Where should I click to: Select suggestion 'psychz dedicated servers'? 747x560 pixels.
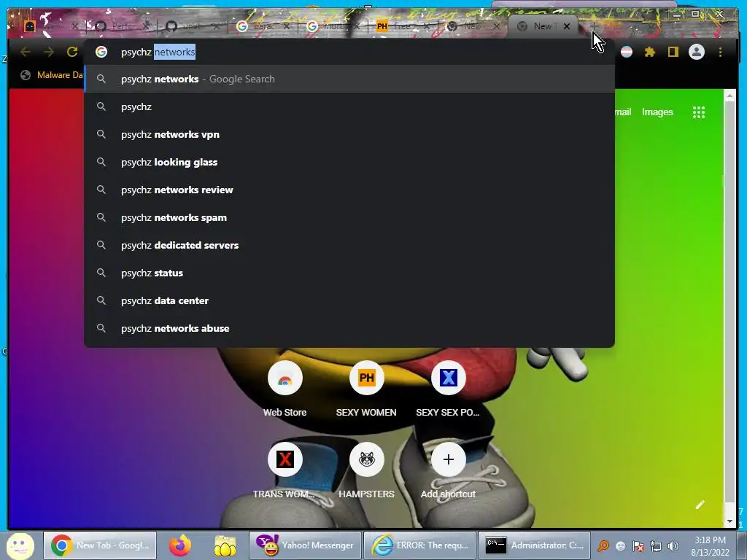349,245
